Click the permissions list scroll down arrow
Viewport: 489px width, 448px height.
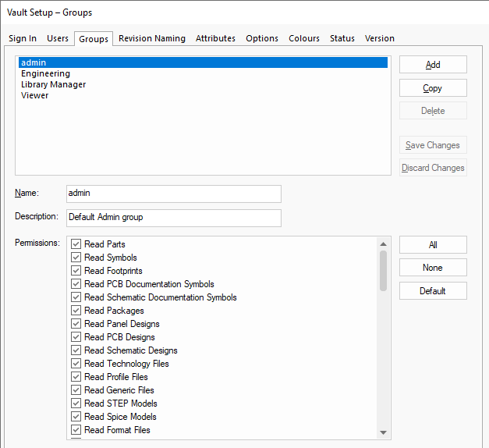pos(383,432)
